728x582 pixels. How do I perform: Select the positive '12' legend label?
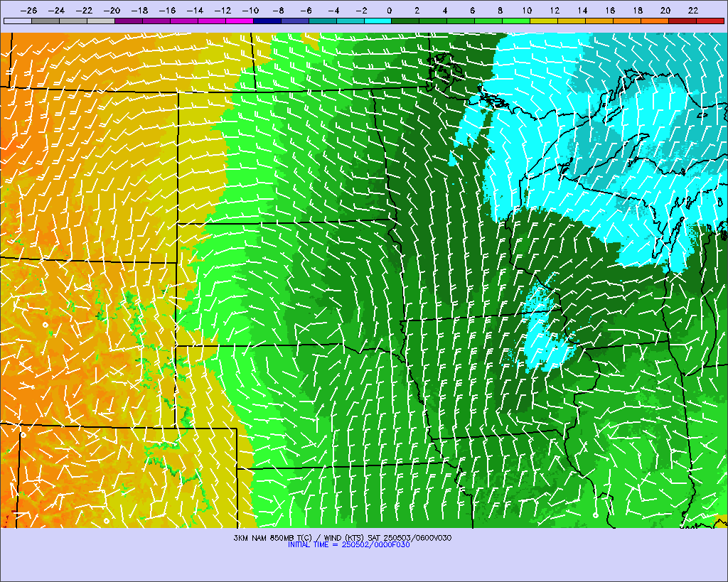[555, 10]
